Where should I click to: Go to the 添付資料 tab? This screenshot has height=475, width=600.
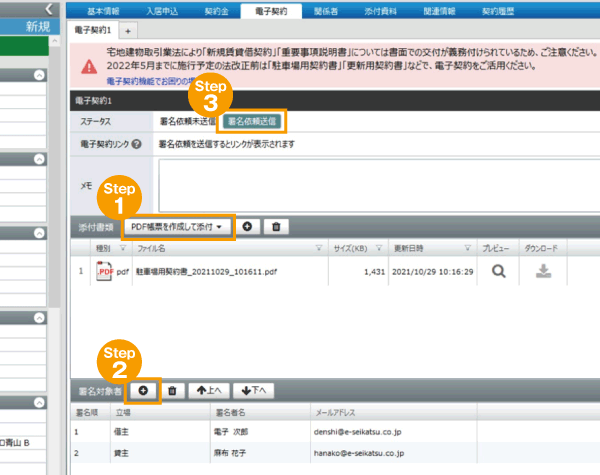(x=380, y=11)
